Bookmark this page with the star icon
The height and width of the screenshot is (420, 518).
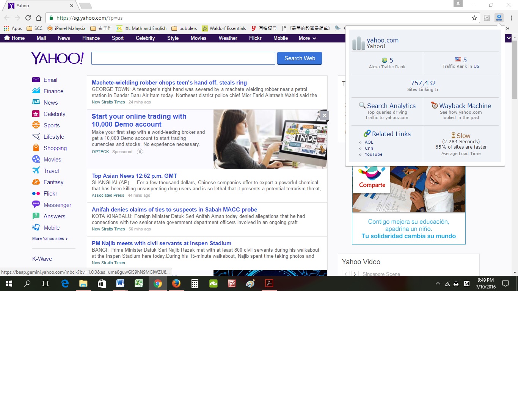click(474, 18)
